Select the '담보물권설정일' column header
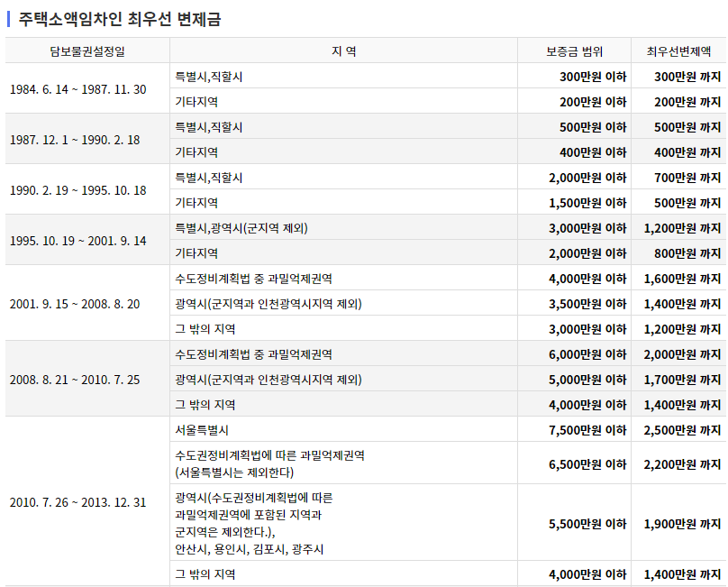Viewport: 728px width, 587px height. click(87, 51)
